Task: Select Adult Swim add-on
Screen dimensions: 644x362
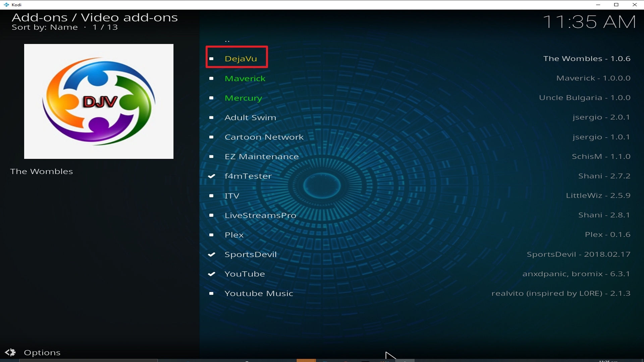Action: (250, 118)
